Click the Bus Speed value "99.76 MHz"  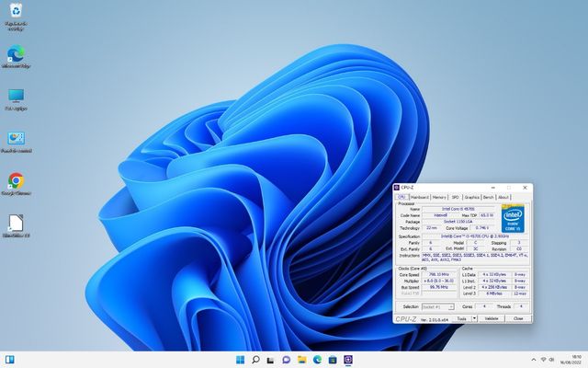(x=439, y=287)
